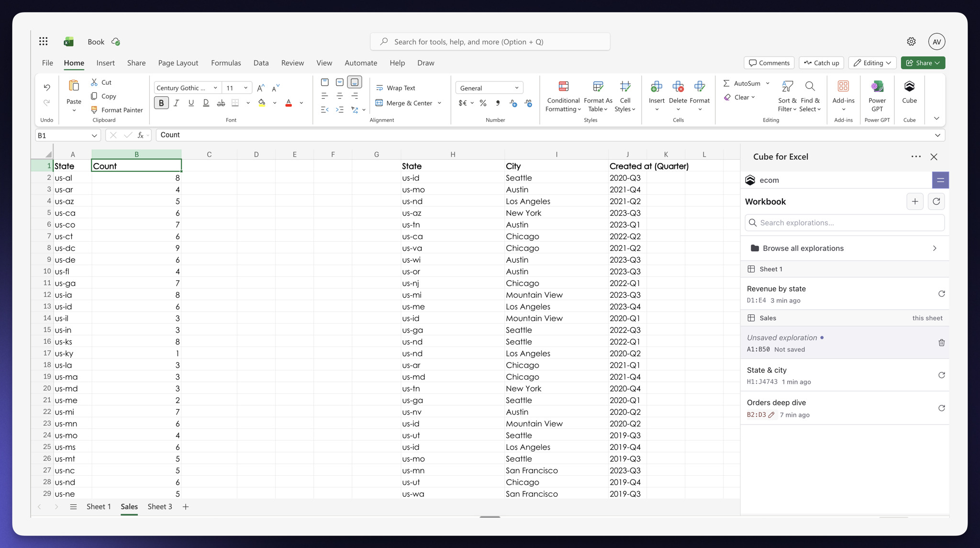Image resolution: width=980 pixels, height=548 pixels.
Task: Open the app launcher grid
Action: pos(44,42)
